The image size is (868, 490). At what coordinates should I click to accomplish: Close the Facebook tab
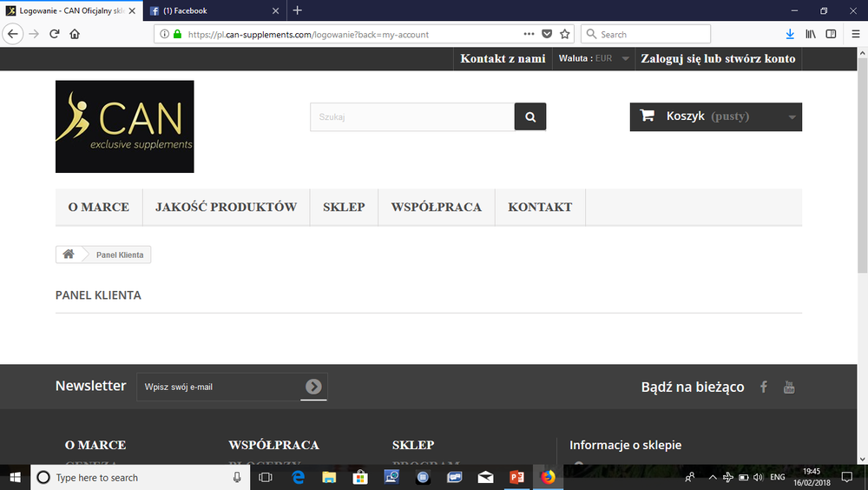[276, 10]
